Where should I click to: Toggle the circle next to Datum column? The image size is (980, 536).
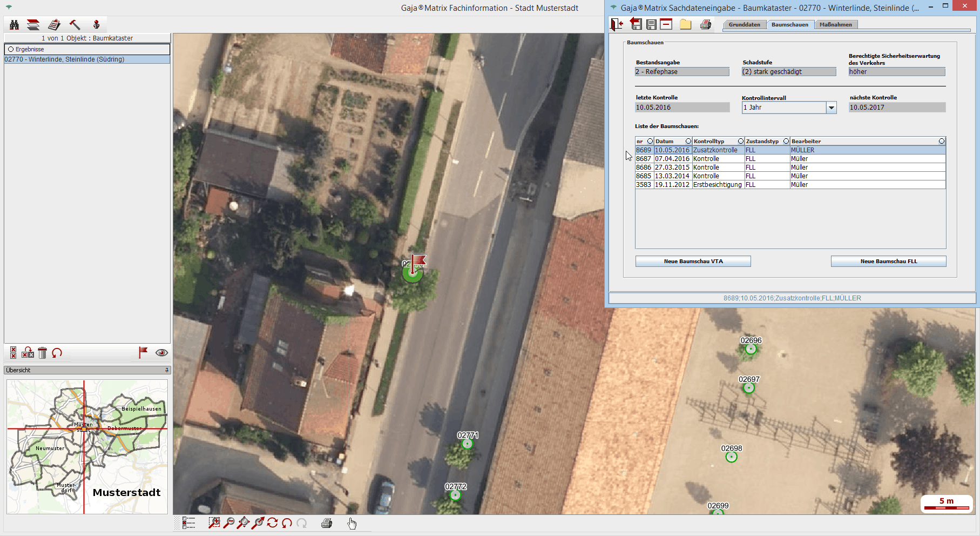click(x=688, y=141)
